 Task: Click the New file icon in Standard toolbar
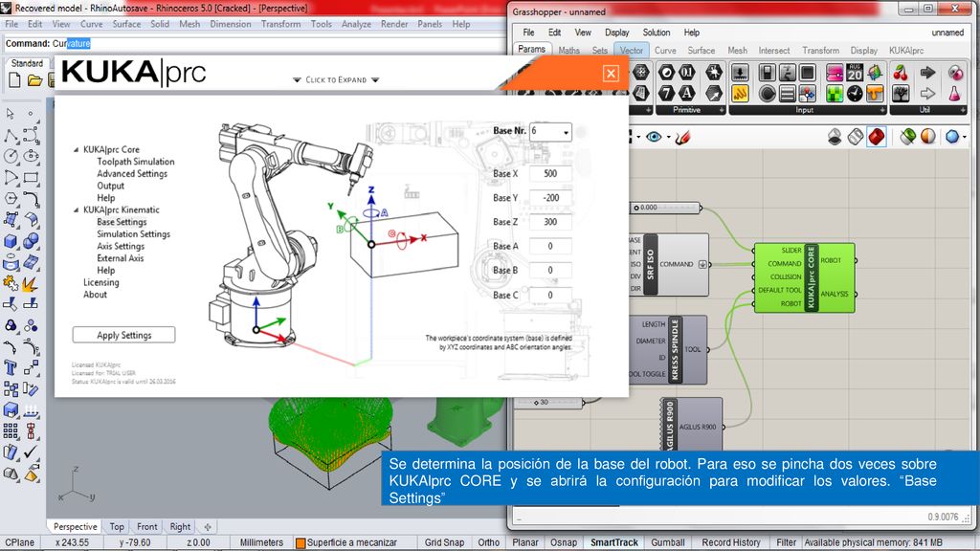tap(14, 80)
